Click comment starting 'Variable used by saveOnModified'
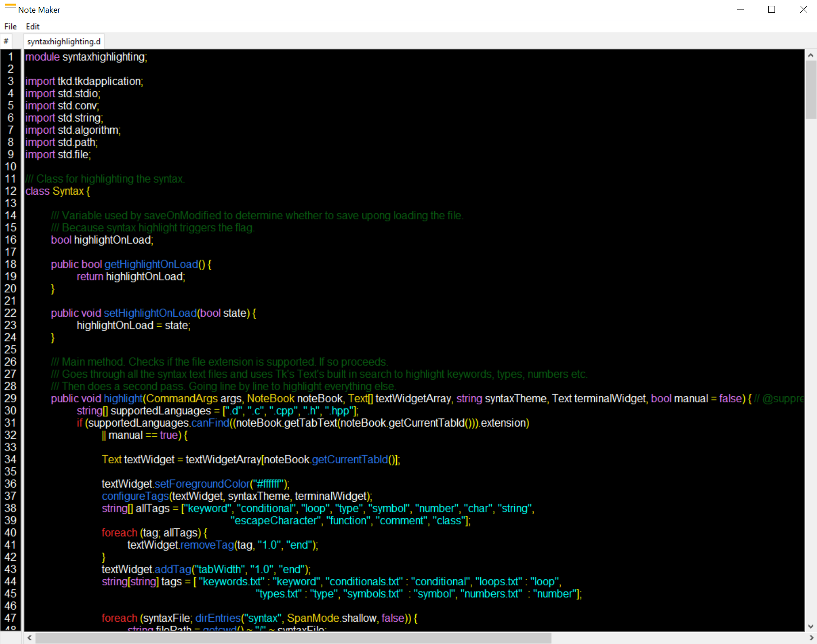 (257, 216)
